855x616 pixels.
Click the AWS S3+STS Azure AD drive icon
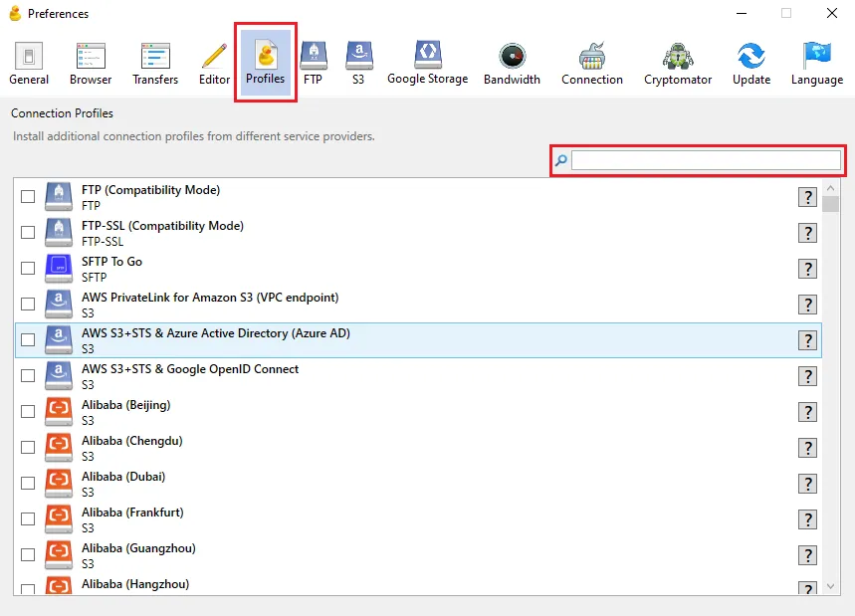pyautogui.click(x=59, y=339)
